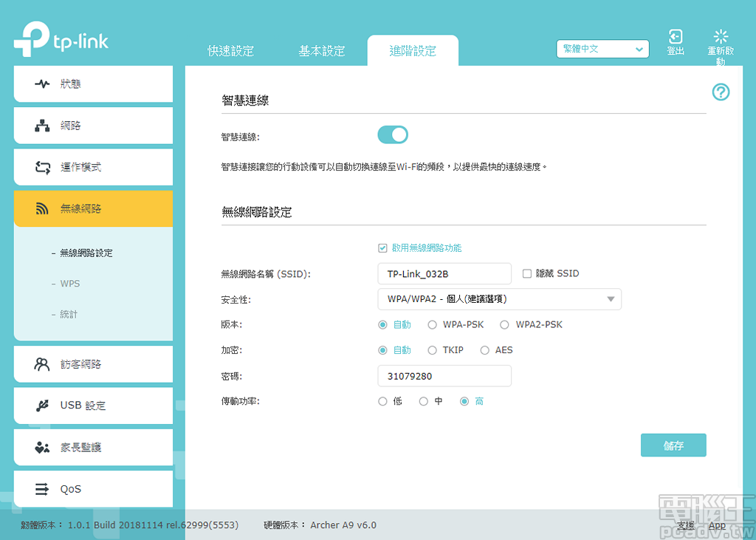Toggle the Smart Connect (智慧連線) switch
756x540 pixels.
tap(393, 134)
